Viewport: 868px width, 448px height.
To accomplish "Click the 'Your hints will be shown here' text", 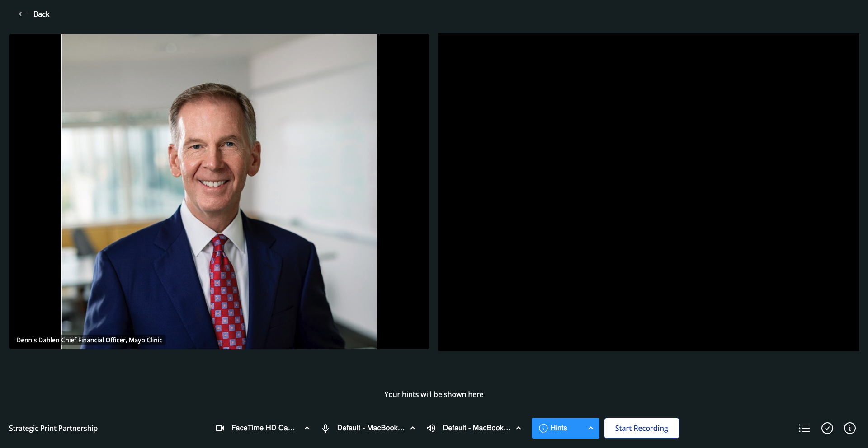I will coord(434,394).
